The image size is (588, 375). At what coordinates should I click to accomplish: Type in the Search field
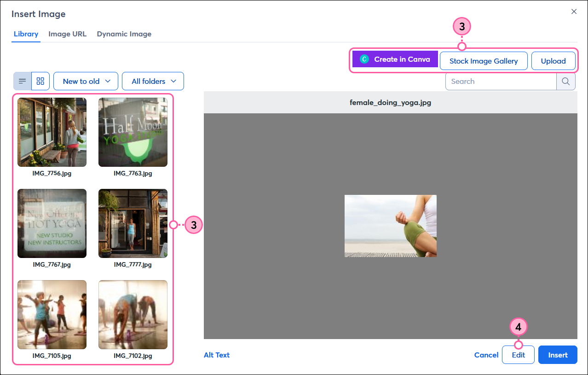501,82
